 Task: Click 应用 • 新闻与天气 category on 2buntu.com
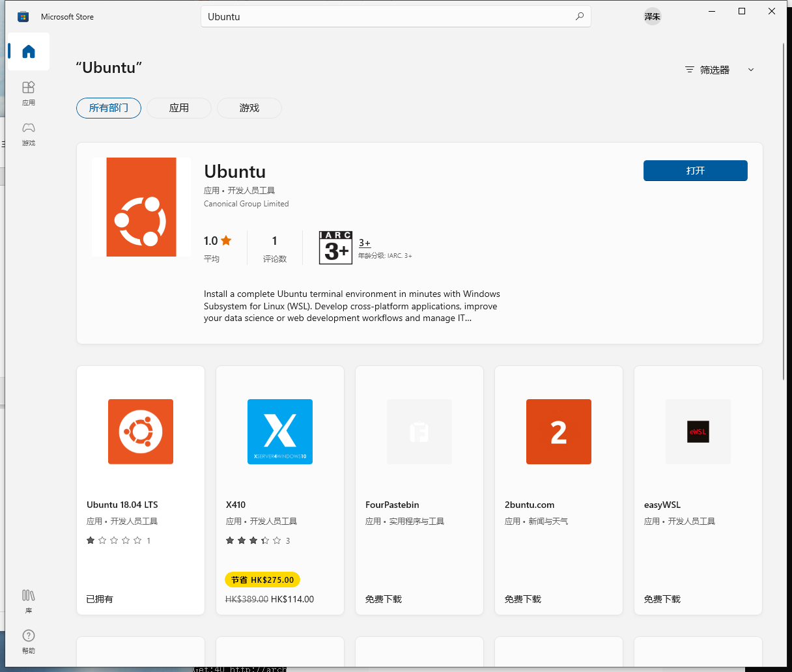[x=537, y=521]
